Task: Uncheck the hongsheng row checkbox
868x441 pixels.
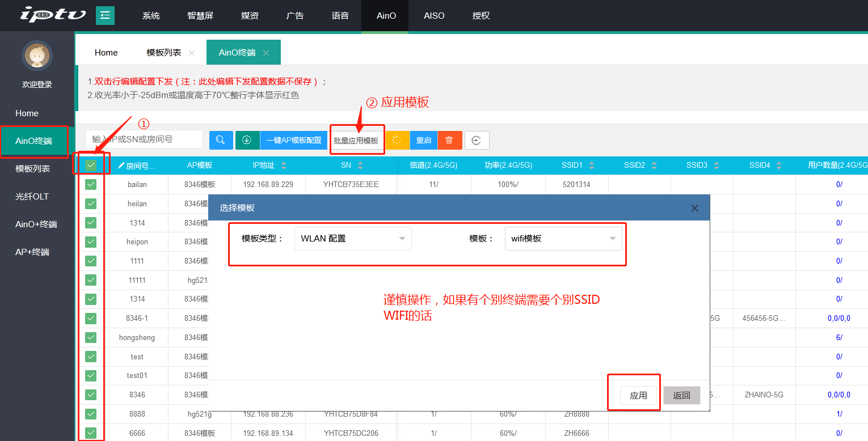Action: tap(91, 337)
